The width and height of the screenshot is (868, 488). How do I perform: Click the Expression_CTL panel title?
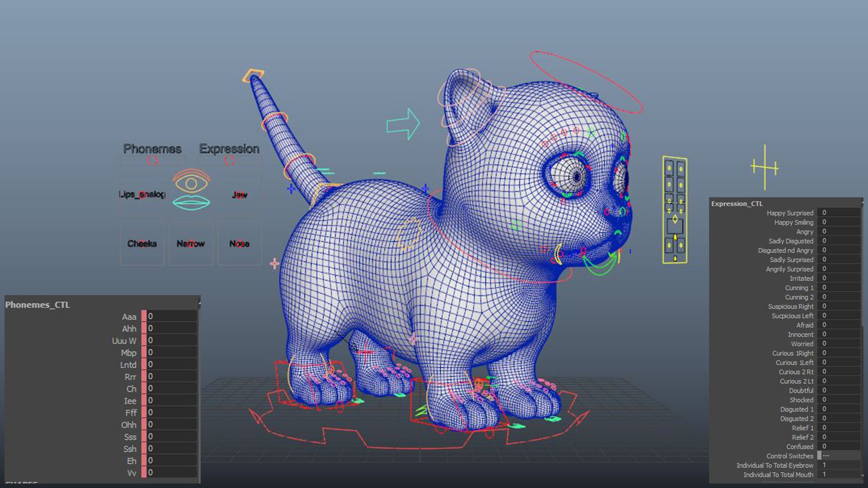coord(737,204)
